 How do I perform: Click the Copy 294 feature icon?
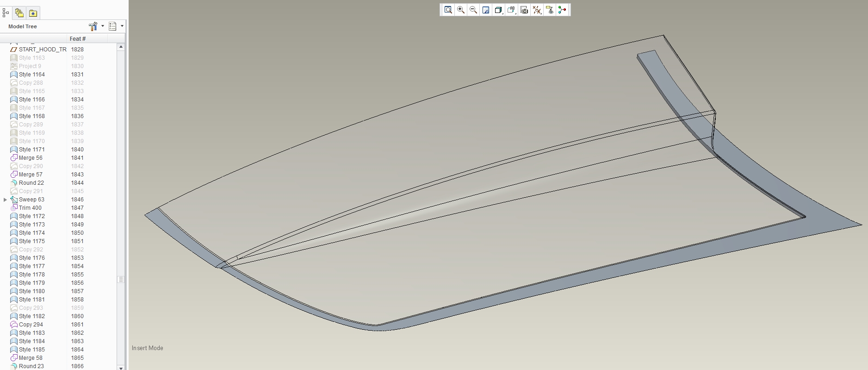[x=14, y=325]
